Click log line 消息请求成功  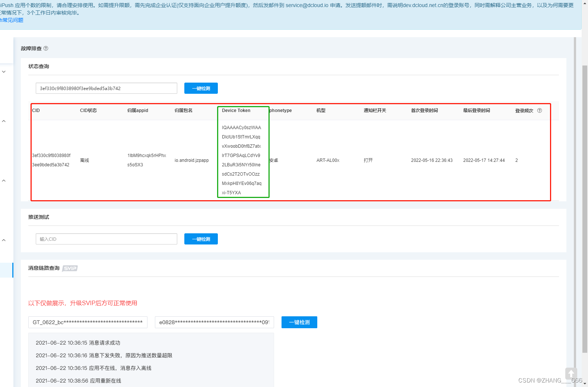coord(78,343)
